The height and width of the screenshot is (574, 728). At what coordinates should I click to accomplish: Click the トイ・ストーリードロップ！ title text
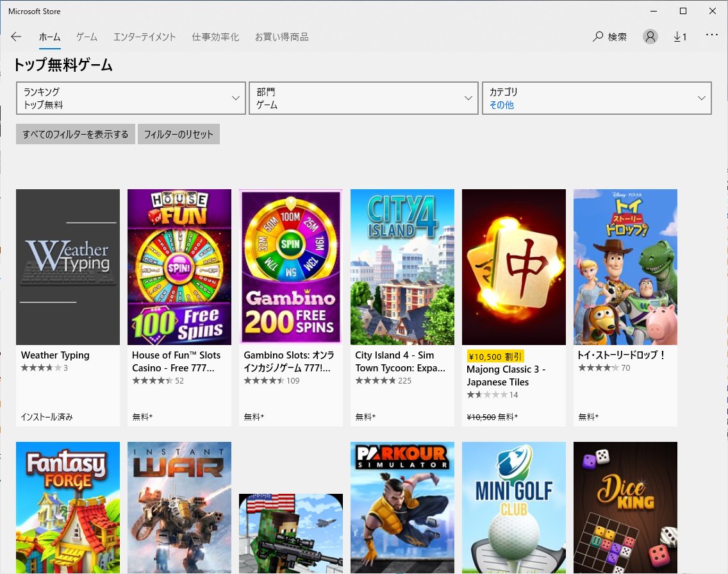[x=622, y=355]
